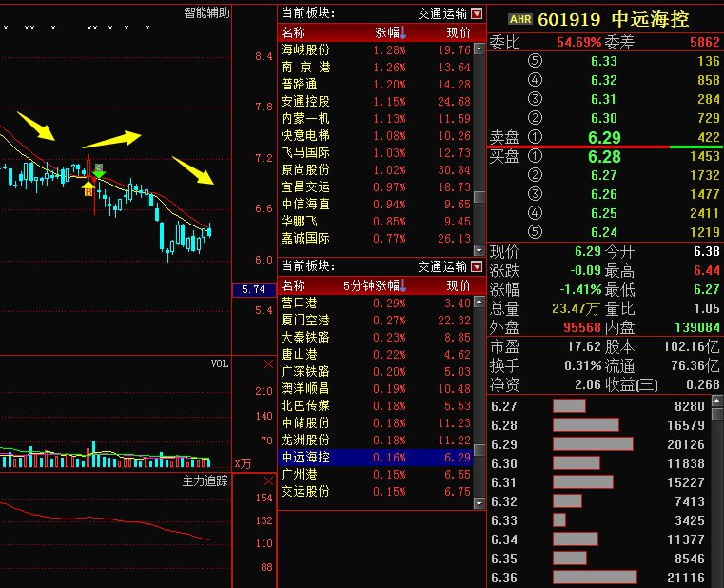724x588 pixels.
Task: Click 市盈 value 17.62
Action: pos(583,346)
